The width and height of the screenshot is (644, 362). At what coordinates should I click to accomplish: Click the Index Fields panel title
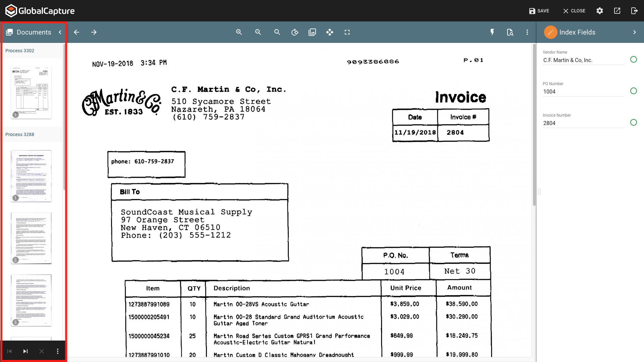coord(577,32)
